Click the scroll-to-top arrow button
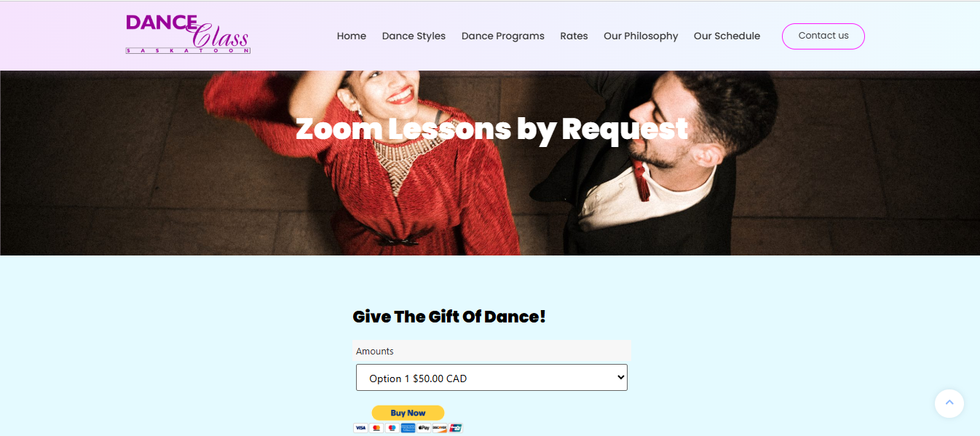Viewport: 980px width, 436px height. coord(949,403)
